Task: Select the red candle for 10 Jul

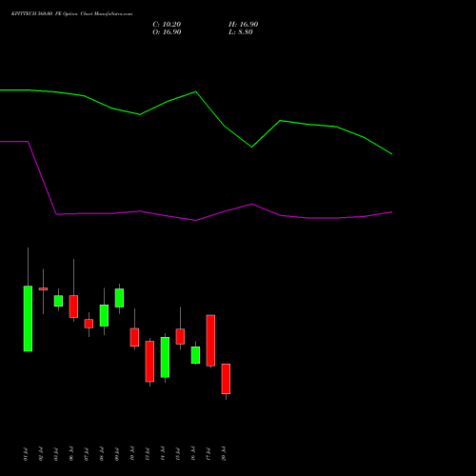Action: [134, 337]
